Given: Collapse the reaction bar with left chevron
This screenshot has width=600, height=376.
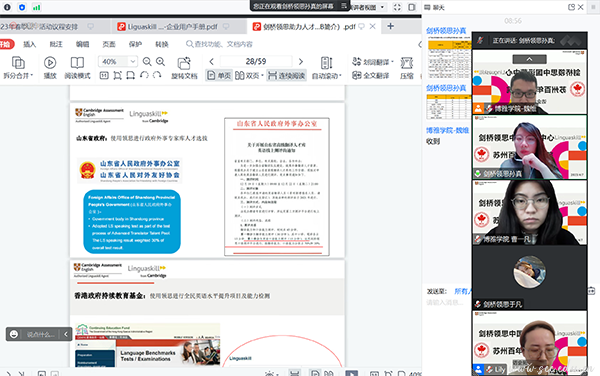Looking at the screenshot, I should (66, 334).
